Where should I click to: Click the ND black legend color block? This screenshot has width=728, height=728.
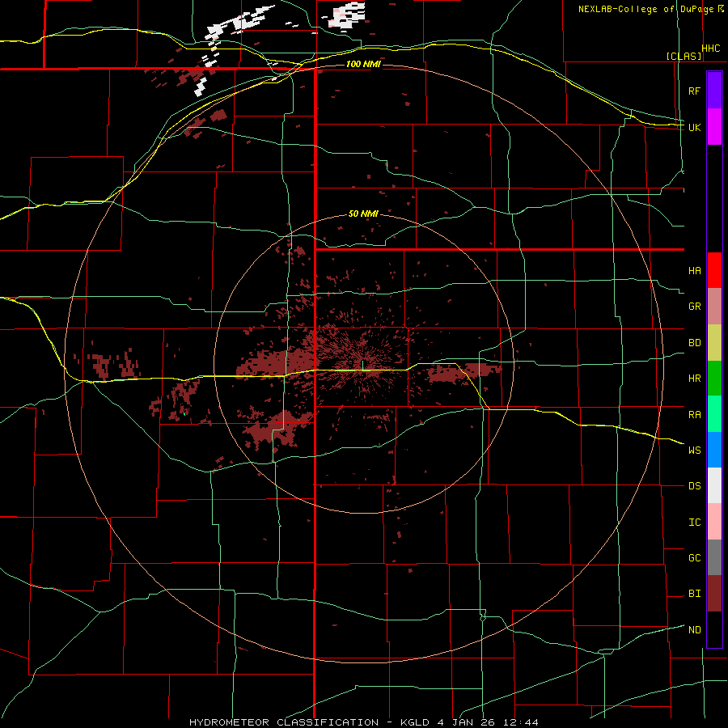point(714,629)
